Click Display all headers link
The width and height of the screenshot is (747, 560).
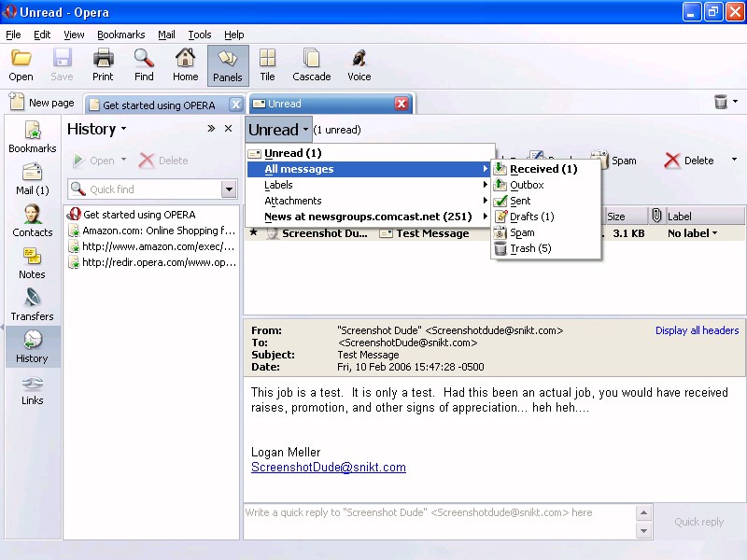tap(697, 330)
